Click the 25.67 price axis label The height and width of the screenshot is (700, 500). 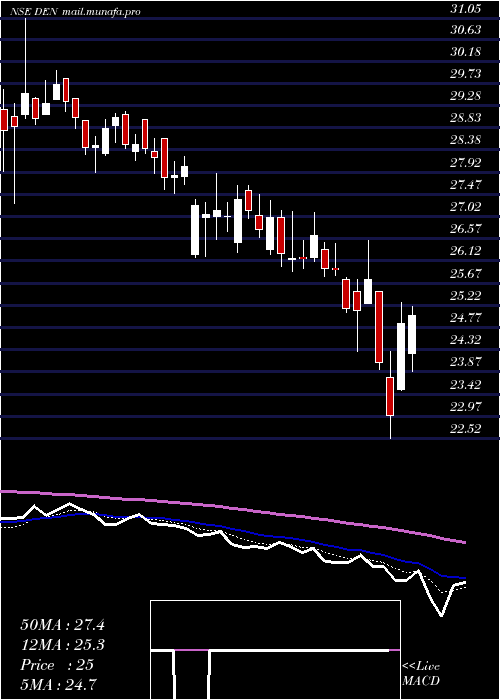[x=465, y=273]
